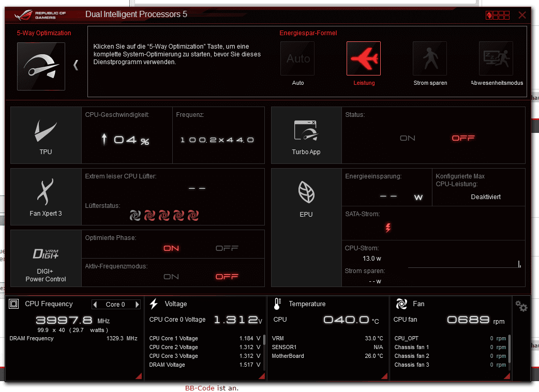Click the CPU Core 3 Voltage row
Viewport: 539px width, 392px height.
pos(205,356)
